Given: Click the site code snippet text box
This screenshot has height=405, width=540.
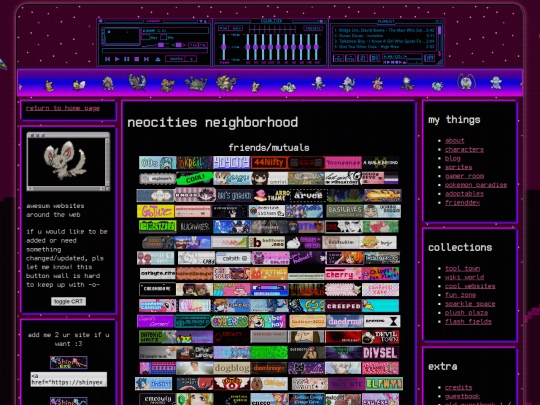Looking at the screenshot, I should coord(69,379).
